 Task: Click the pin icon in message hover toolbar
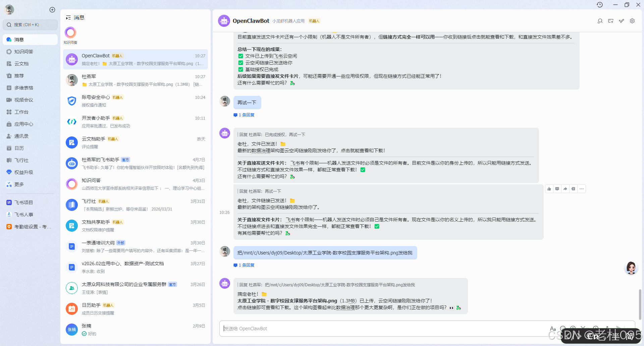(x=573, y=189)
